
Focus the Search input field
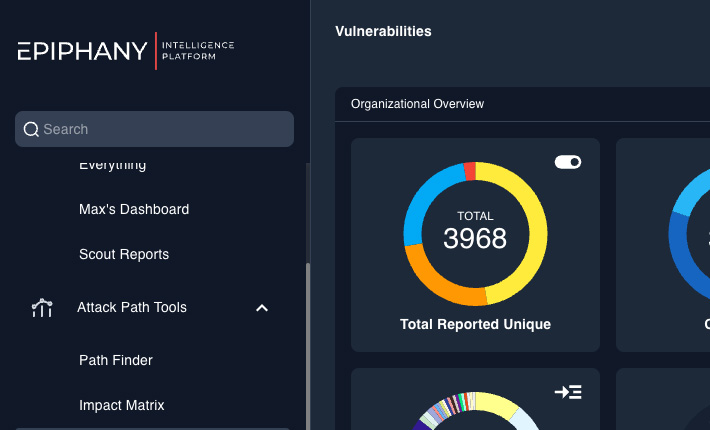pos(160,129)
